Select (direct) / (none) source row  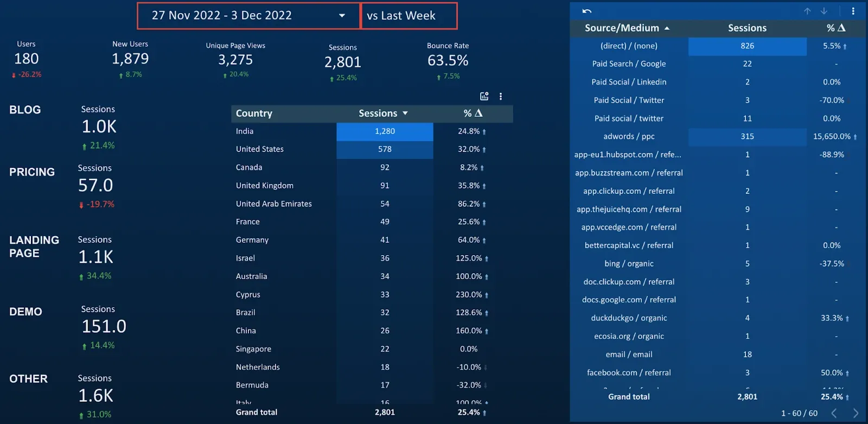[x=717, y=46]
